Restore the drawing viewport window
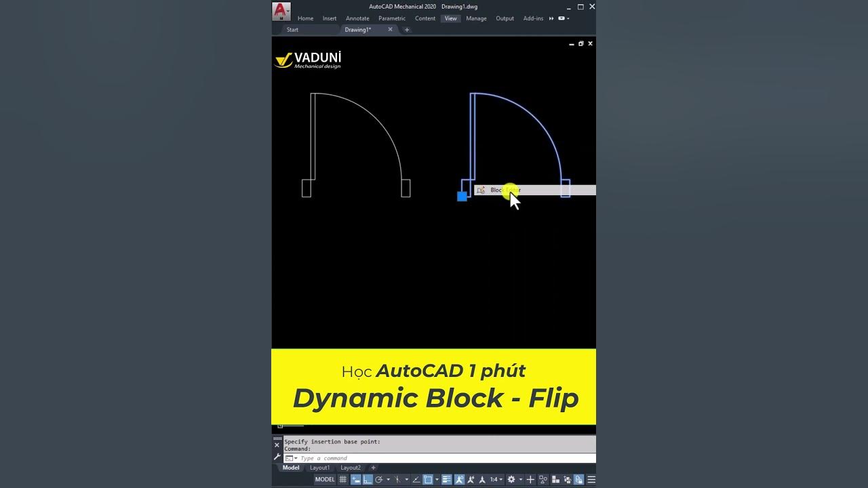Viewport: 868px width, 488px height. (x=580, y=43)
